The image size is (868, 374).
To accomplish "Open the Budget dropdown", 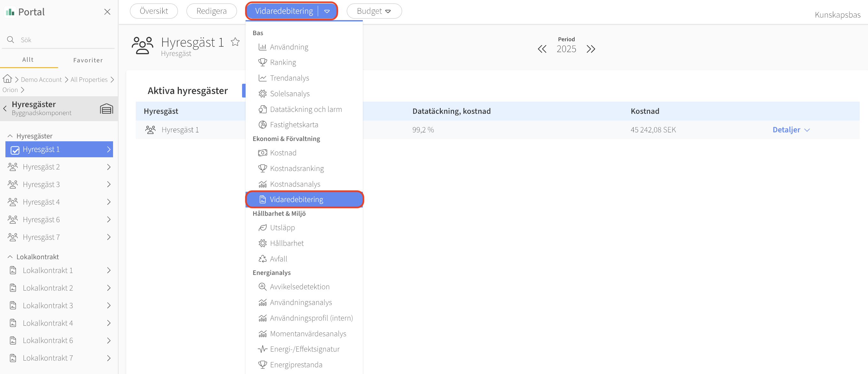I will (374, 11).
